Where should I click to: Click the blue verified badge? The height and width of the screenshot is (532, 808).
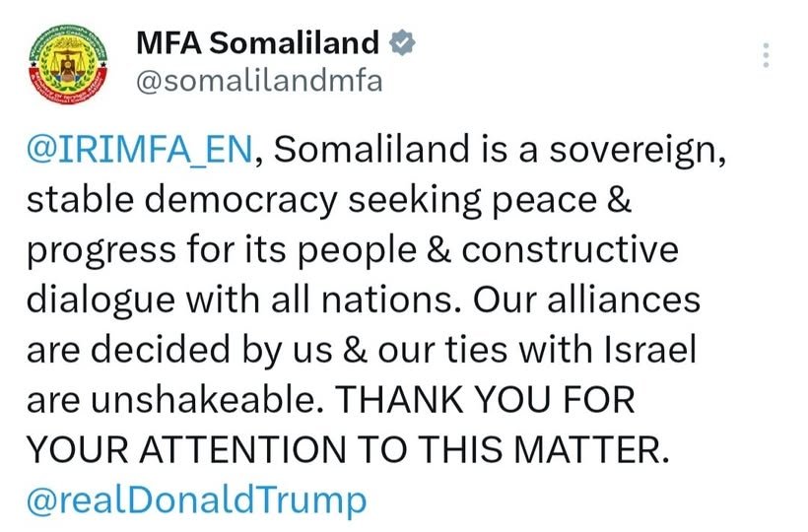click(x=402, y=43)
